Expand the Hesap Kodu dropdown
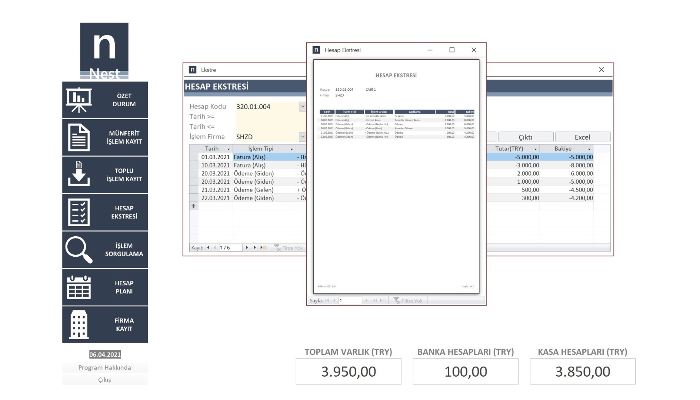The height and width of the screenshot is (400, 700). [302, 107]
